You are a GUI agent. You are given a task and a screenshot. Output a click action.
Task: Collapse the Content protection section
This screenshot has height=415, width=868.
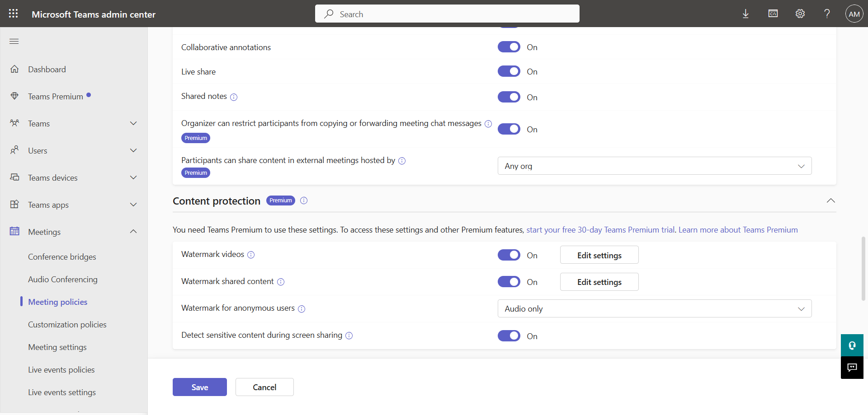830,201
